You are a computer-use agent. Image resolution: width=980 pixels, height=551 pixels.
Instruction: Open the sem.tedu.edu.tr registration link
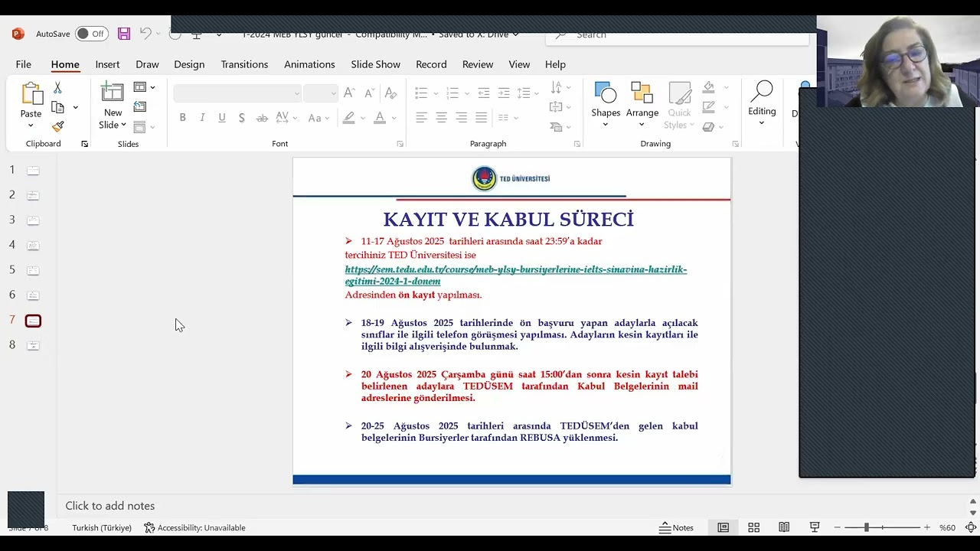pyautogui.click(x=515, y=275)
